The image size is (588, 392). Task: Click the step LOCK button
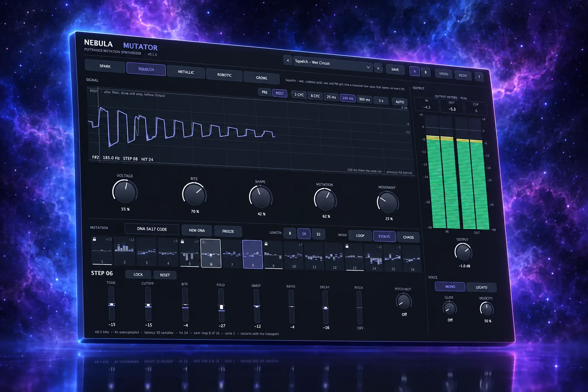point(138,274)
